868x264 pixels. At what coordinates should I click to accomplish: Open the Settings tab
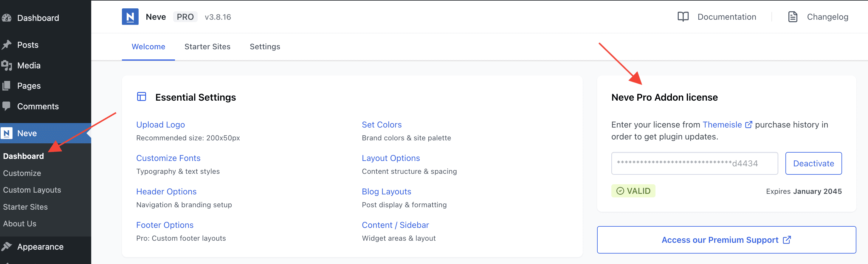265,47
